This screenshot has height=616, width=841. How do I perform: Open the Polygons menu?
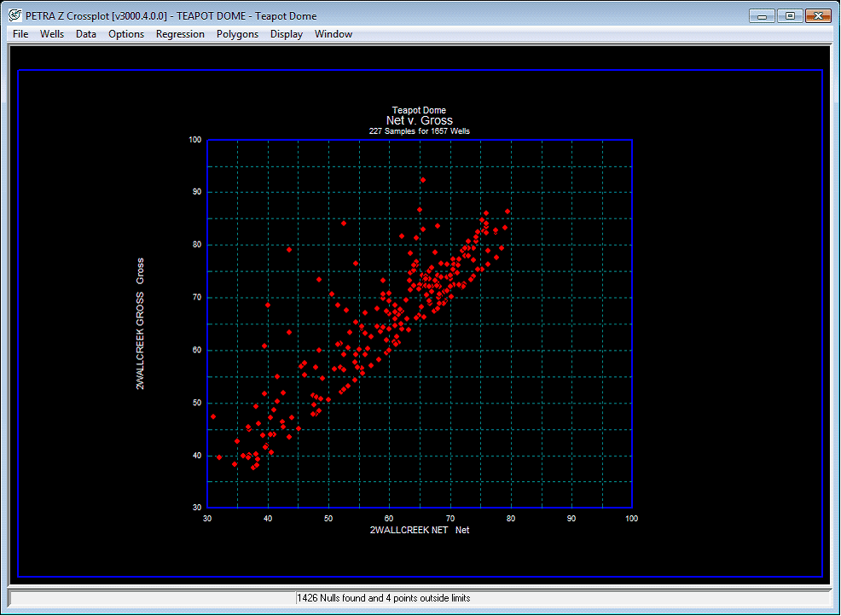click(x=237, y=33)
